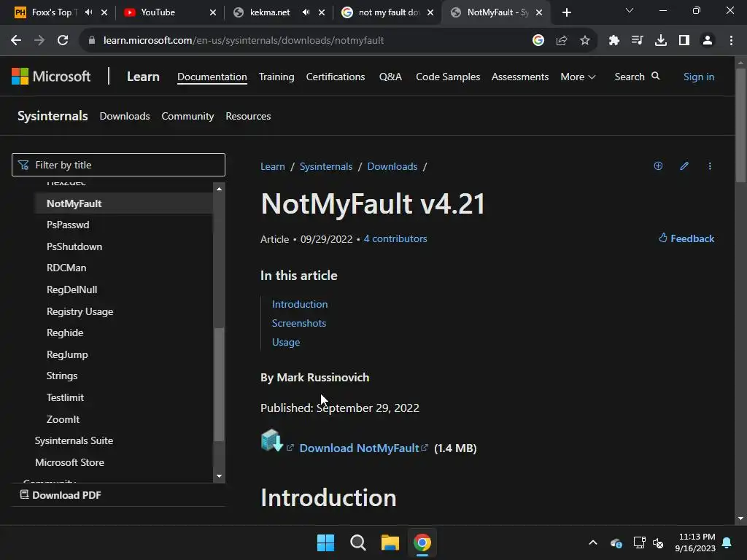Jump to the Screenshots section link

tap(298, 323)
